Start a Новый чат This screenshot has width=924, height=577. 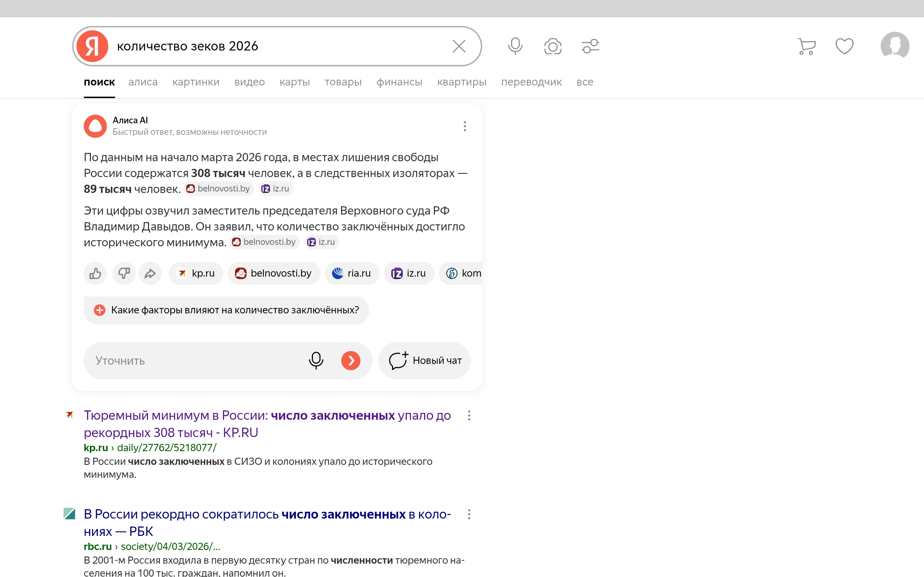tap(424, 361)
